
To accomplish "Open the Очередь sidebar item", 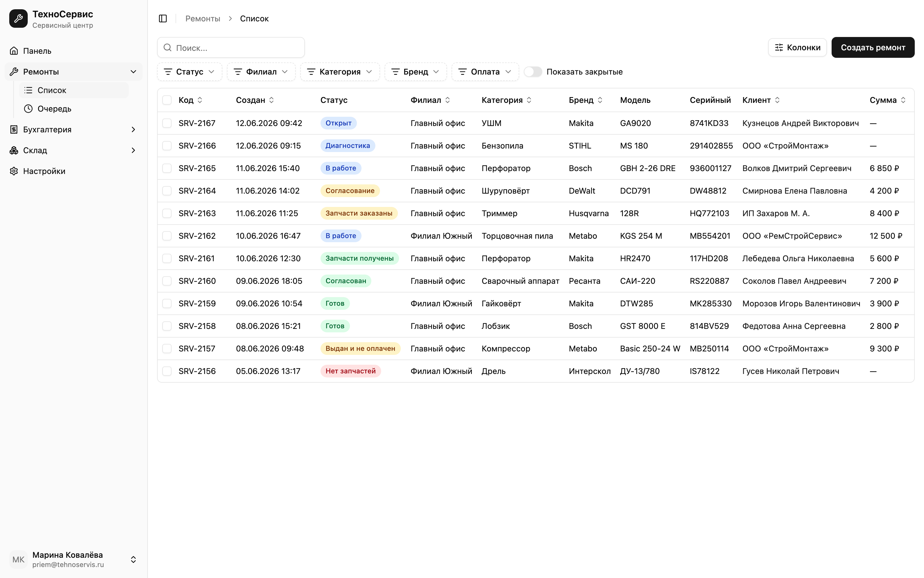I will click(x=74, y=109).
